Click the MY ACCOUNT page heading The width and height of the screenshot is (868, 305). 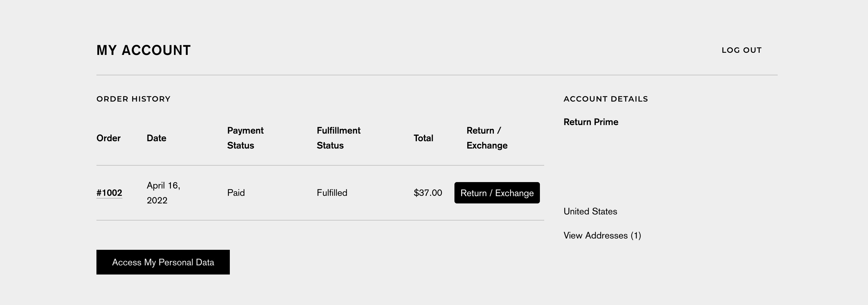click(143, 50)
